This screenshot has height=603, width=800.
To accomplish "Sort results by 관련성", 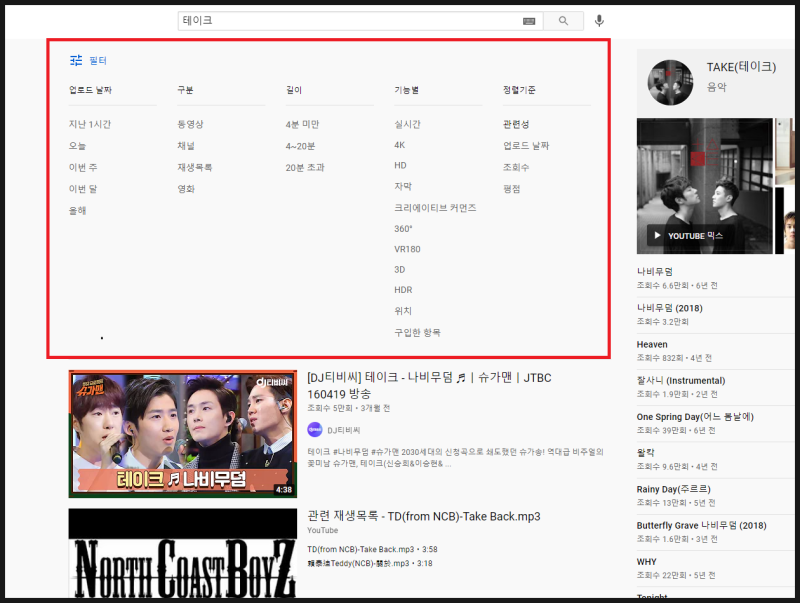I will [x=516, y=124].
